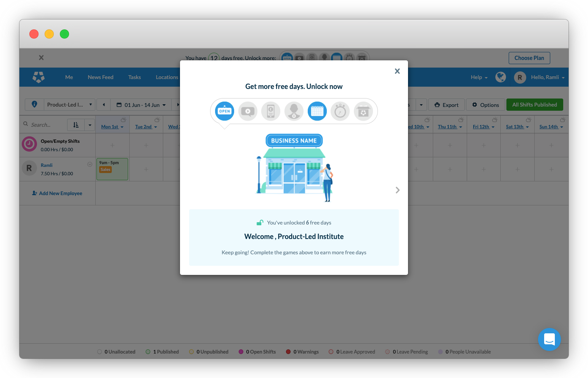Screen dimensions: 588x378
Task: Click the Choose Plan button
Action: point(529,58)
